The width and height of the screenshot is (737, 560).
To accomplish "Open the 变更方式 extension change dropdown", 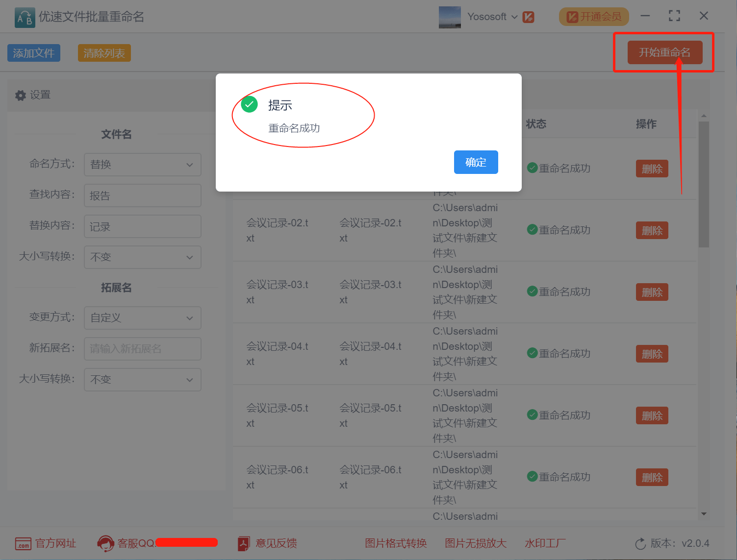I will (x=142, y=317).
